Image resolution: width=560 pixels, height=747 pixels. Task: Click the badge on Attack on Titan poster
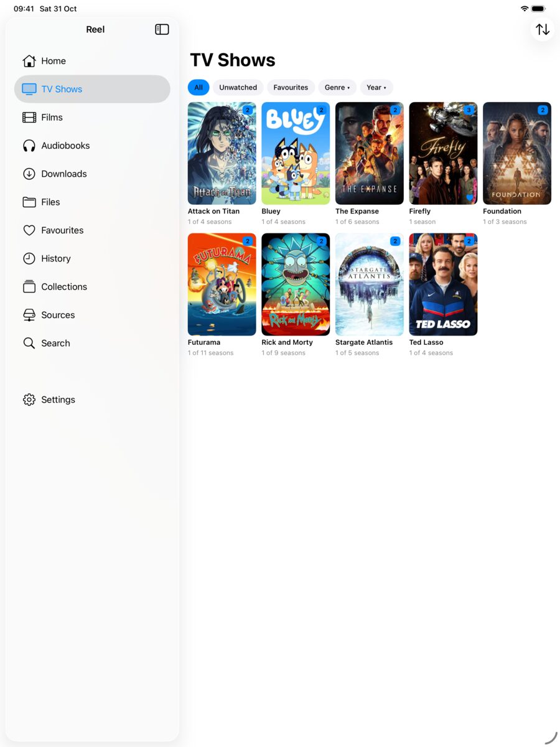[248, 110]
